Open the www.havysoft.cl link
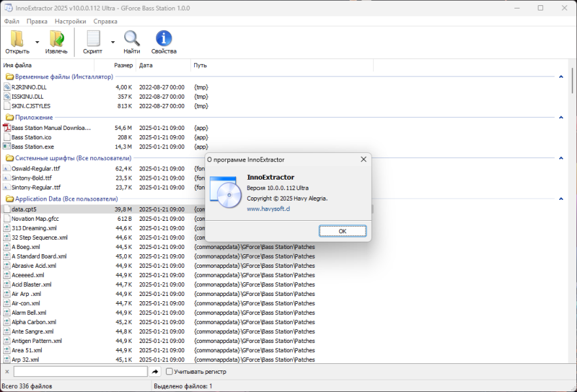577x392 pixels. 269,208
